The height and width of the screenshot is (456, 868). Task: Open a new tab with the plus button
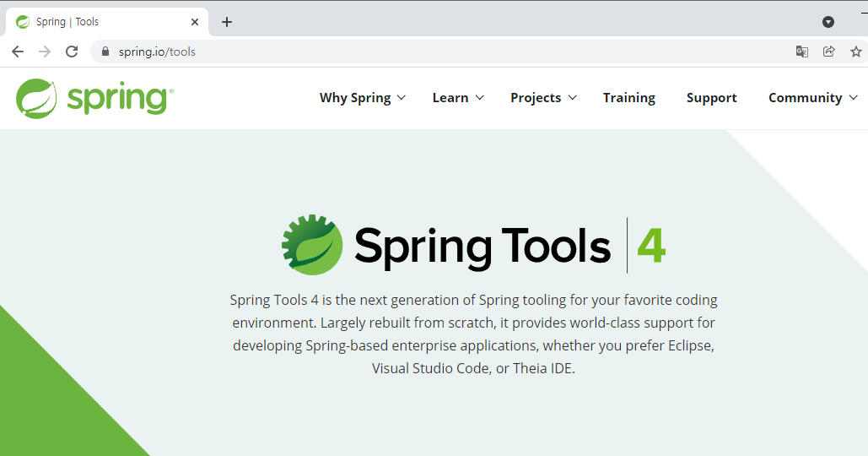[226, 22]
